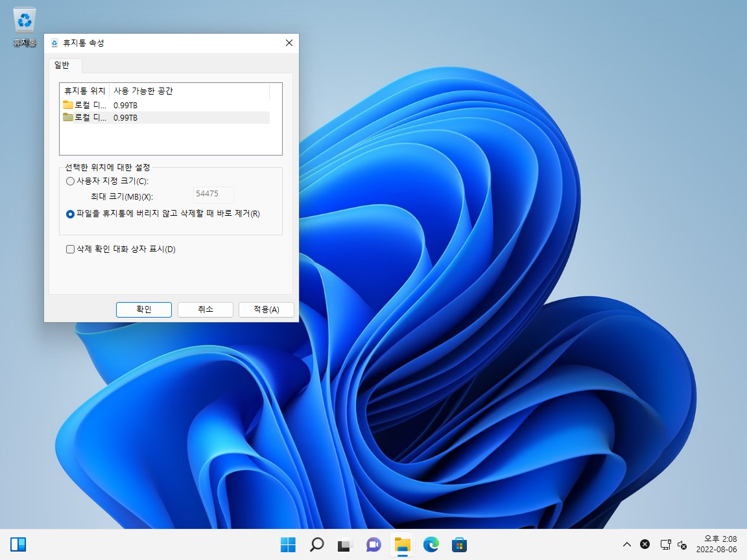Open the 휴지통 desktop icon
The width and height of the screenshot is (747, 560).
(24, 27)
